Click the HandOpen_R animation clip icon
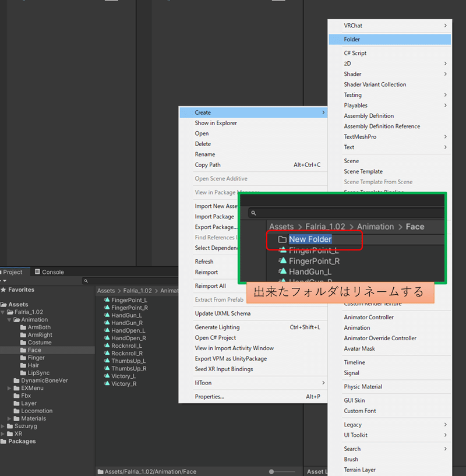Viewport: 466px width, 476px height. pos(107,338)
